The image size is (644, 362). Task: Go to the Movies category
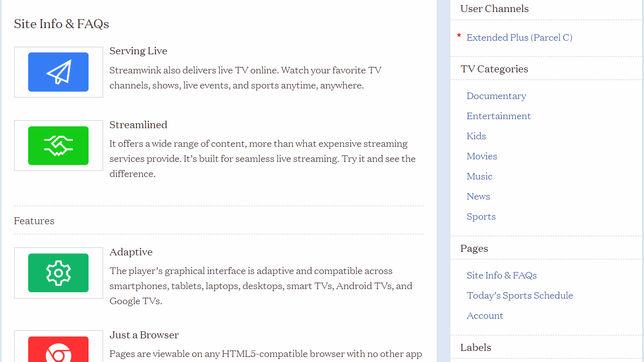coord(481,156)
